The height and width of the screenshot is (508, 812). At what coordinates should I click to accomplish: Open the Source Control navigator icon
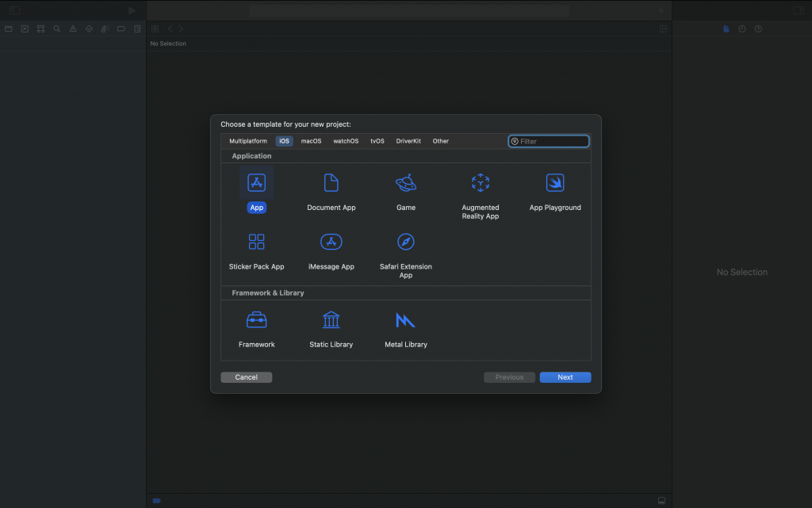pos(25,29)
